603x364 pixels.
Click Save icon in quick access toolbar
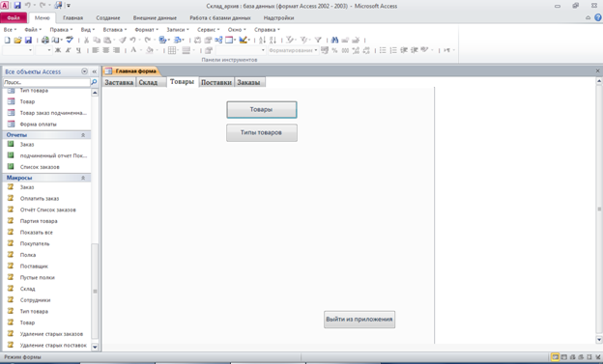point(17,6)
